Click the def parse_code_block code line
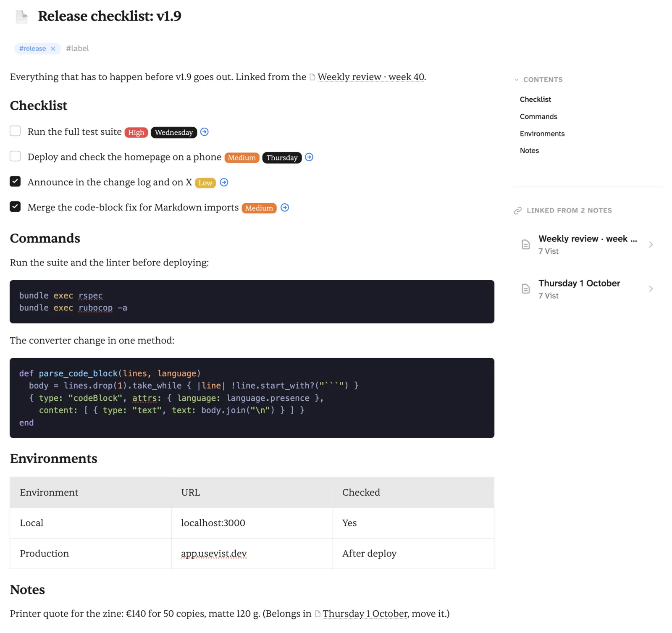Screen dimensions: 672x633 click(110, 373)
